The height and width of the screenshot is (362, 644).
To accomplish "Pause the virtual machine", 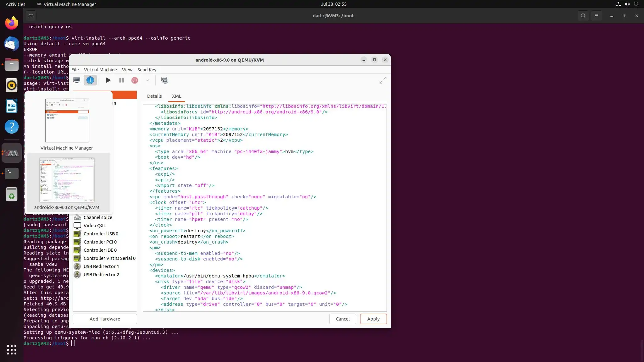I will (x=122, y=80).
